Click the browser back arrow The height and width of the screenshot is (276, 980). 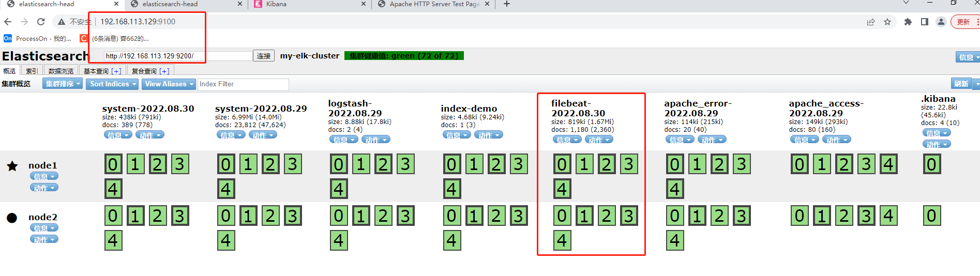[8, 22]
